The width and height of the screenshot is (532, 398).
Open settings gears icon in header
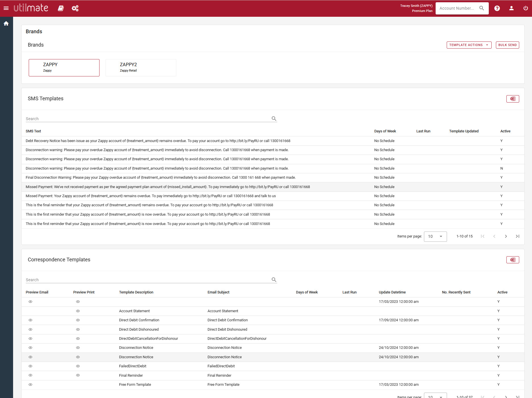(75, 8)
